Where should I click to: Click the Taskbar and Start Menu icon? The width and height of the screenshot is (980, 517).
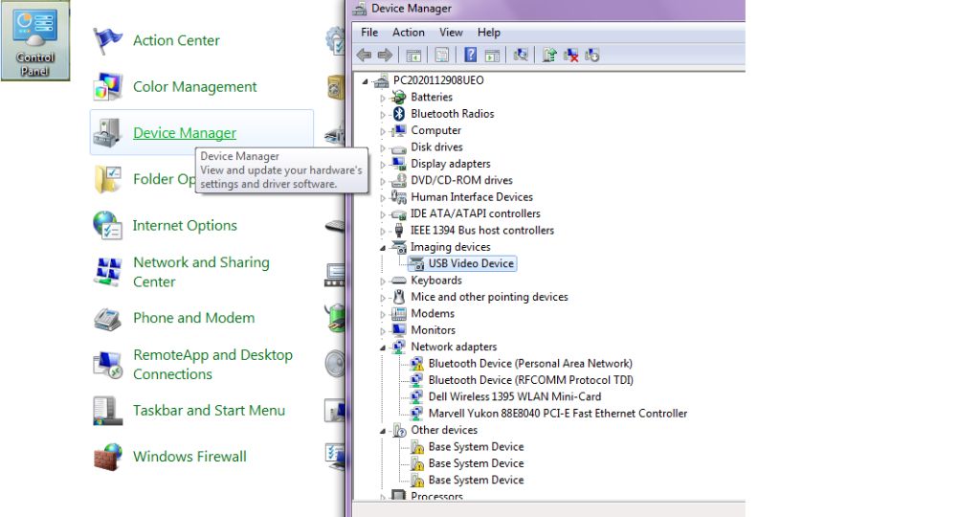coord(107,411)
